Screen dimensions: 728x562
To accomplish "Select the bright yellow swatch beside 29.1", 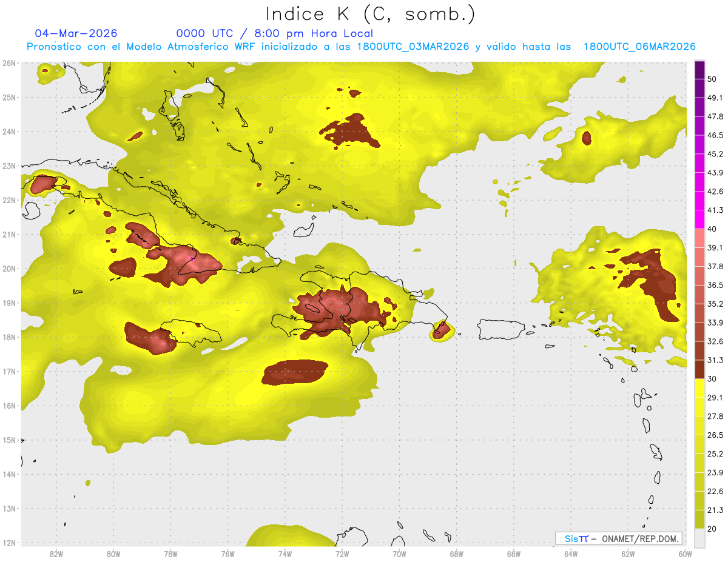I will click(x=699, y=388).
